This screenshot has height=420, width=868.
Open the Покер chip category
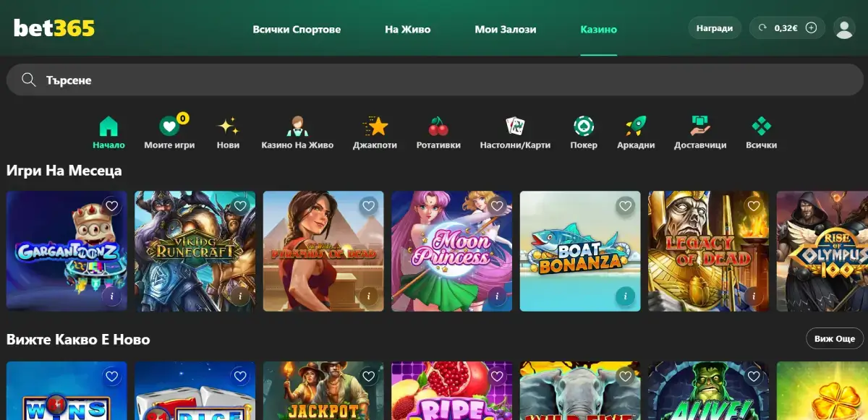[x=584, y=127]
